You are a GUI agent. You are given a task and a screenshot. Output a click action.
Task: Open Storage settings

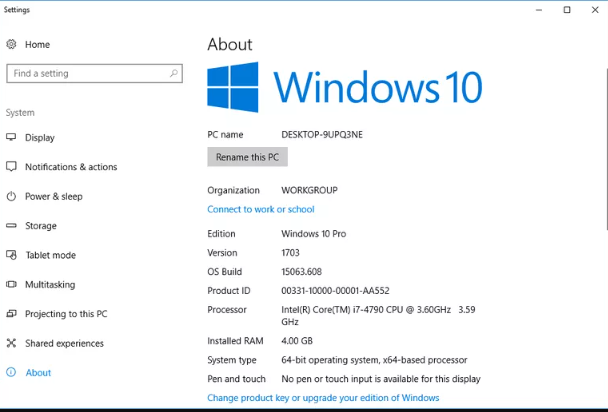click(x=41, y=226)
